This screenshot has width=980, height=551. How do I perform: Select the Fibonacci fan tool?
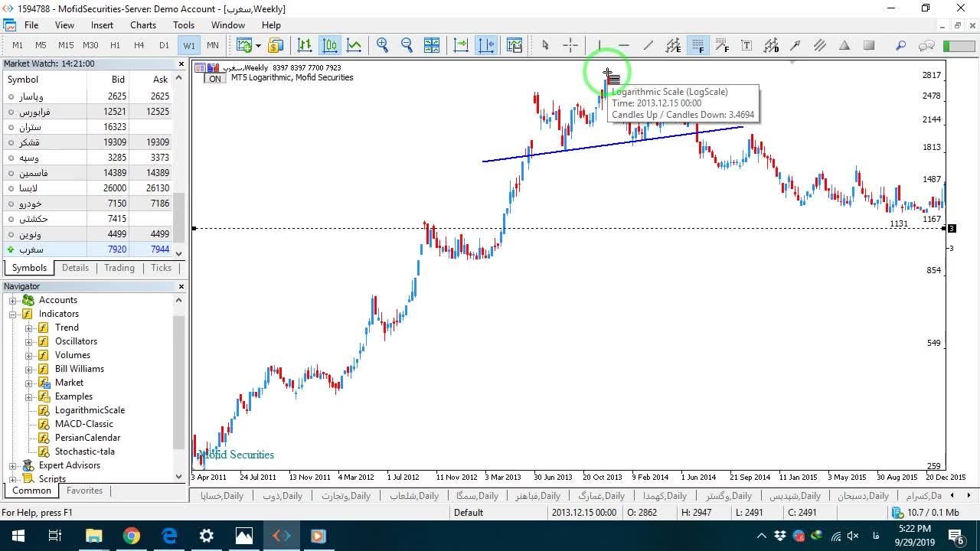coord(722,45)
